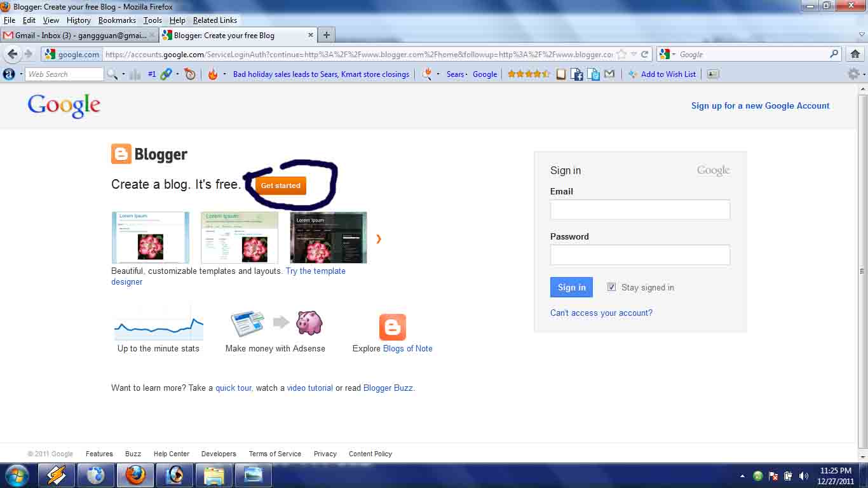The image size is (868, 488).
Task: Open Windows Explorer folder in taskbar
Action: pyautogui.click(x=214, y=475)
